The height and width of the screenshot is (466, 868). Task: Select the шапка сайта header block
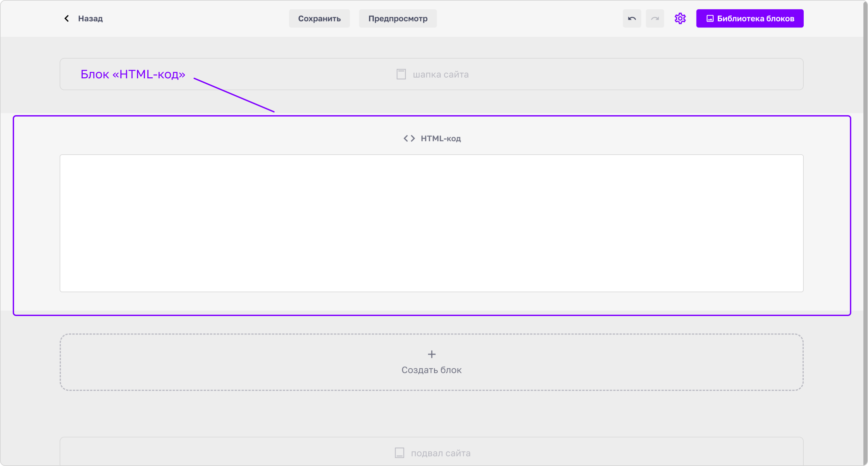(432, 74)
